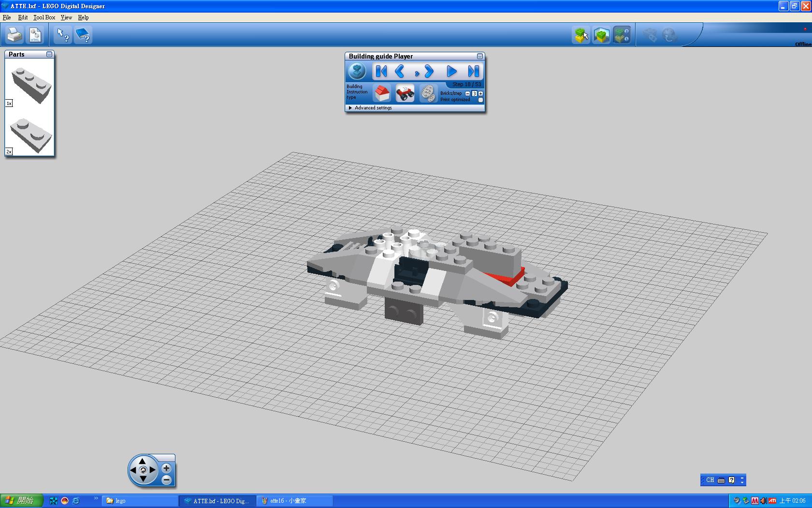Zoom in using the camera control plus
812x508 pixels.
[166, 468]
